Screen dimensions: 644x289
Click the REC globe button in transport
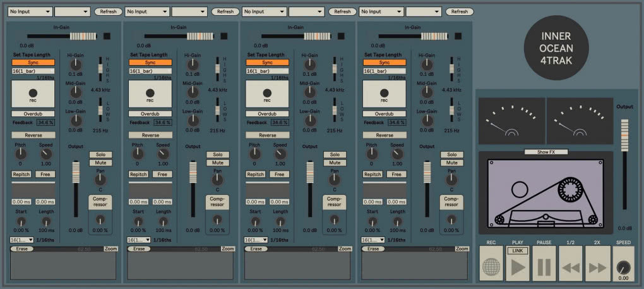[x=491, y=264]
